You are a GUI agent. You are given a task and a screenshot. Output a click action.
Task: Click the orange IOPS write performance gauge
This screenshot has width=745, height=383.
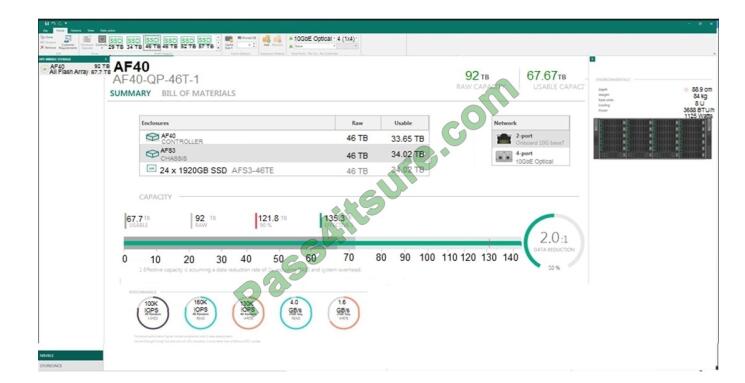[x=248, y=312]
